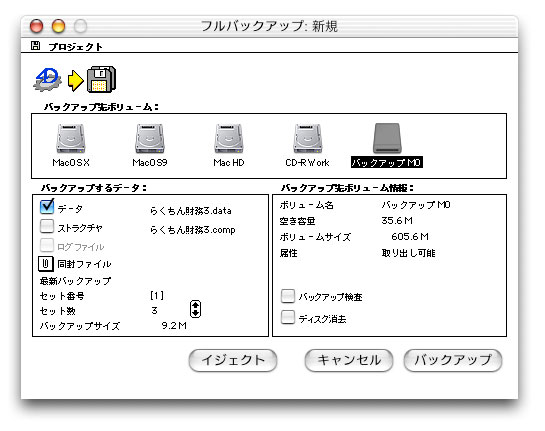Click the small project icon beside プロジェクト
This screenshot has width=545, height=431.
pos(35,46)
